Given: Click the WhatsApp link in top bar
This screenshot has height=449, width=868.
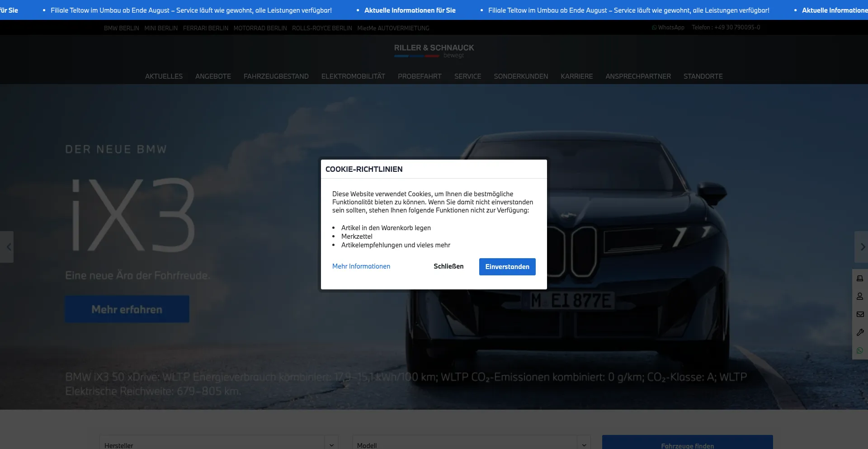Looking at the screenshot, I should tap(668, 28).
